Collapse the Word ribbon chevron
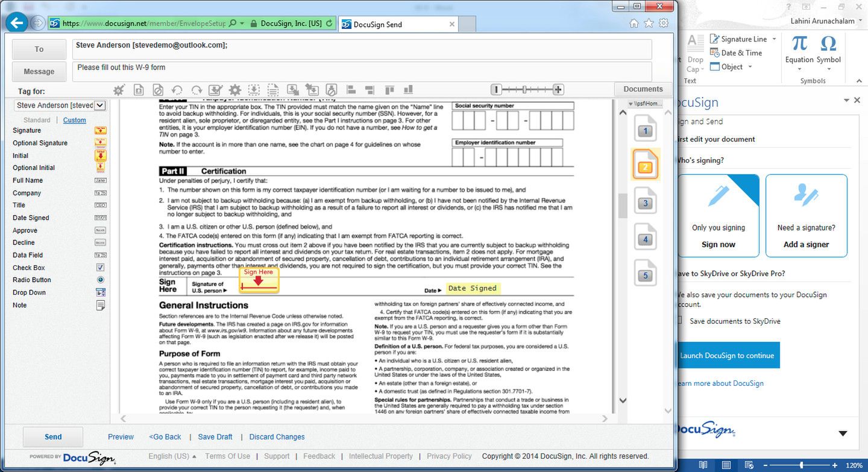 click(860, 81)
